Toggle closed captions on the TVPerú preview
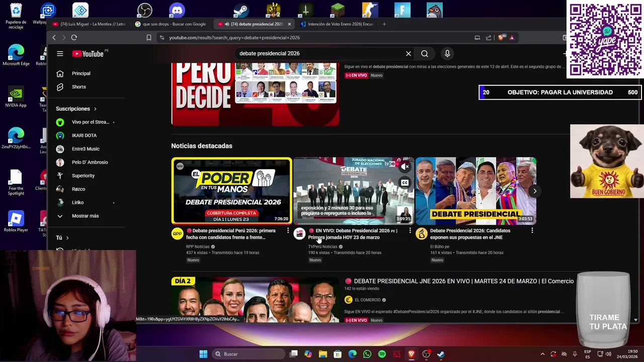This screenshot has height=362, width=644. (405, 183)
